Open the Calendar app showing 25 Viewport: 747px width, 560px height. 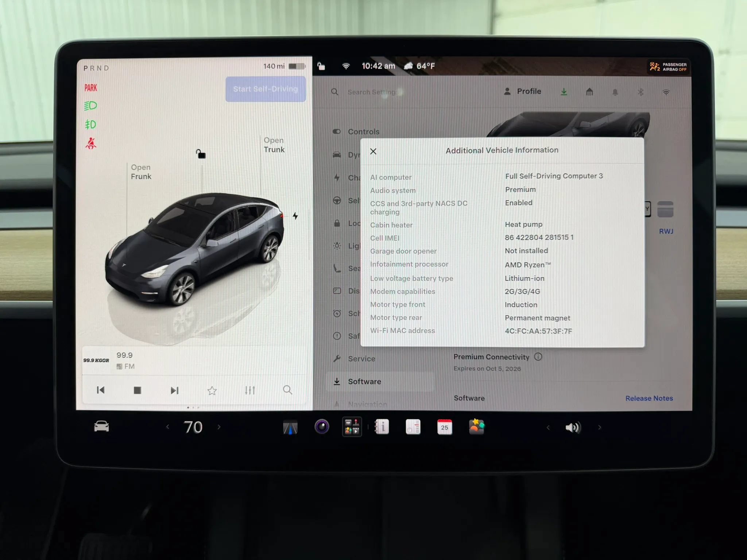(445, 427)
